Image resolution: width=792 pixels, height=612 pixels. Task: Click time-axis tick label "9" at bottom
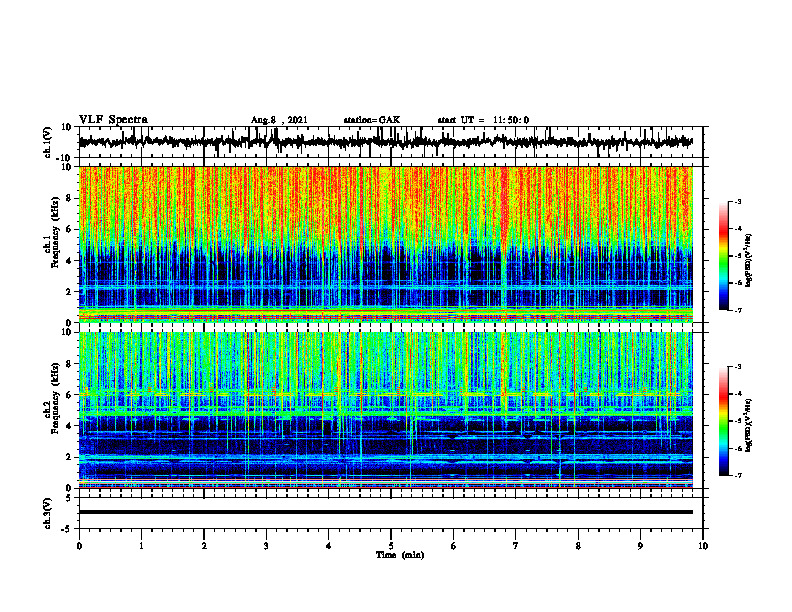coord(640,546)
